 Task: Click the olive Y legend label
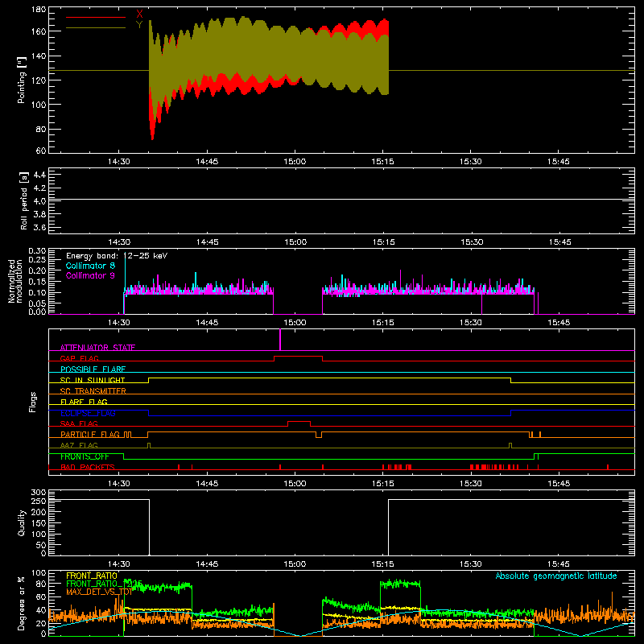point(139,25)
